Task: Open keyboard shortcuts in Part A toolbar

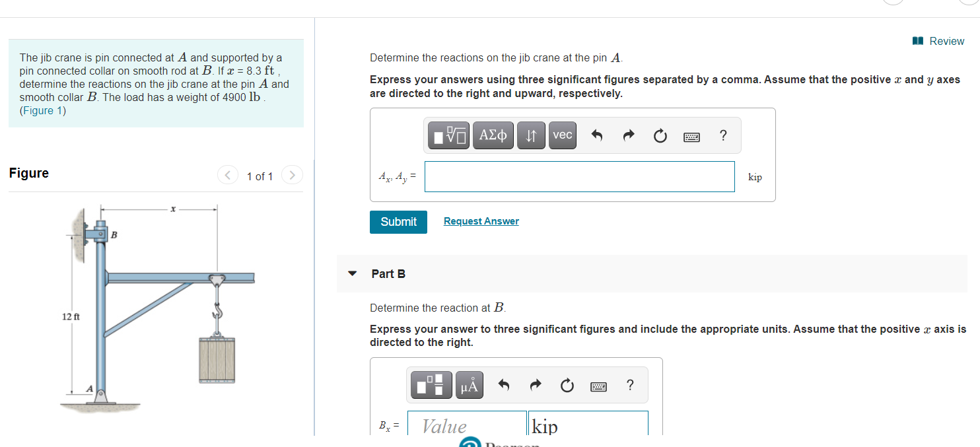Action: pyautogui.click(x=691, y=137)
